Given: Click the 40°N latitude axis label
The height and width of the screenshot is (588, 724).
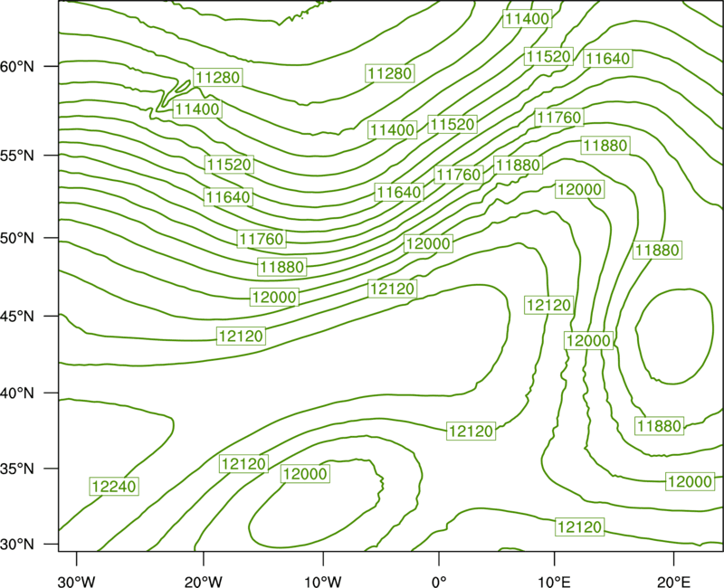Looking at the screenshot, I should [x=17, y=394].
